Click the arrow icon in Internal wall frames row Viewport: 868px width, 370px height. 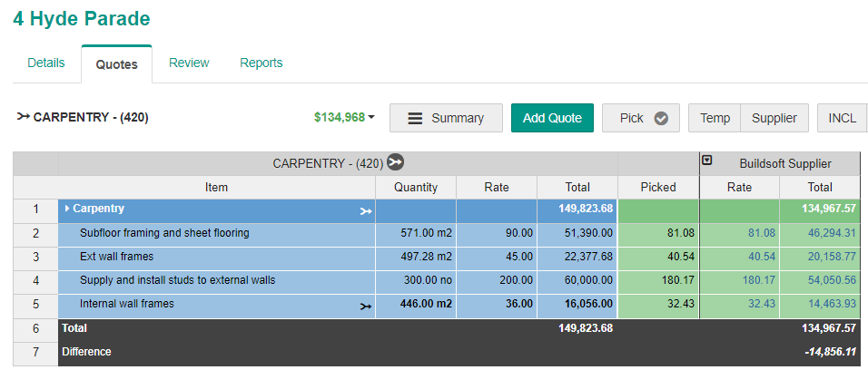point(365,306)
